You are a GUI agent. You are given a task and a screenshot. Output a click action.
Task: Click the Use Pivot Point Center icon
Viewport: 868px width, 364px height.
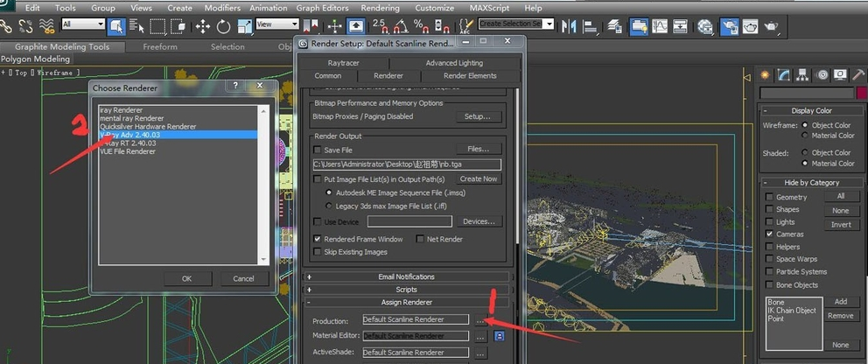click(312, 26)
